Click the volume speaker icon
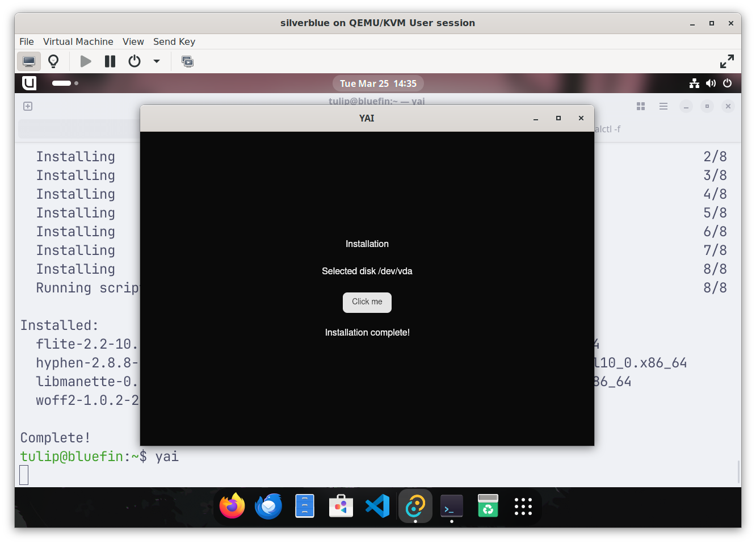The width and height of the screenshot is (756, 544). click(711, 83)
